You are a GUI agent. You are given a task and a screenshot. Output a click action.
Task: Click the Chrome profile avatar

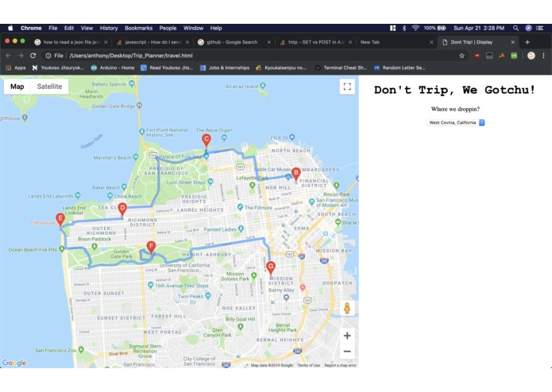(x=531, y=56)
